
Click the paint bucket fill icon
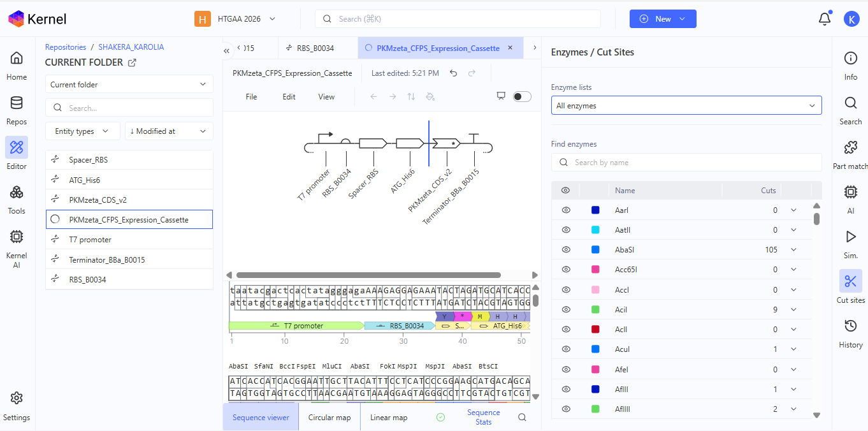(430, 97)
